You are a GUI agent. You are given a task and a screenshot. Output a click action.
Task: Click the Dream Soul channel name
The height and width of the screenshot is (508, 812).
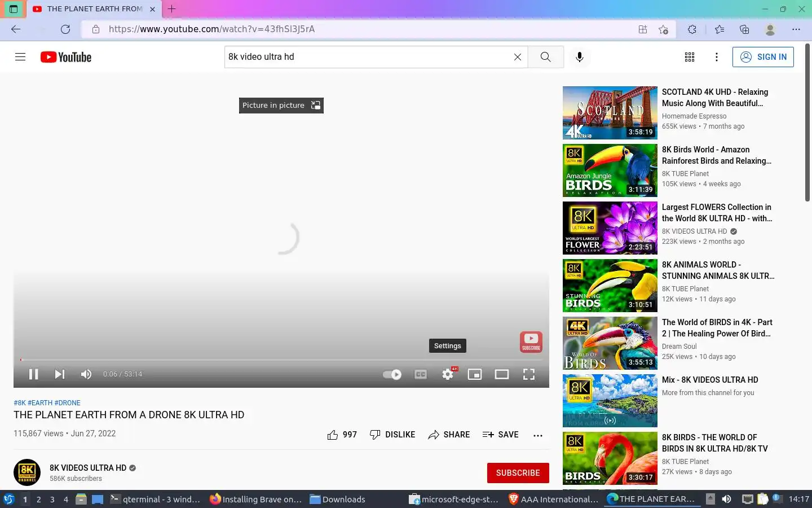[x=679, y=347]
